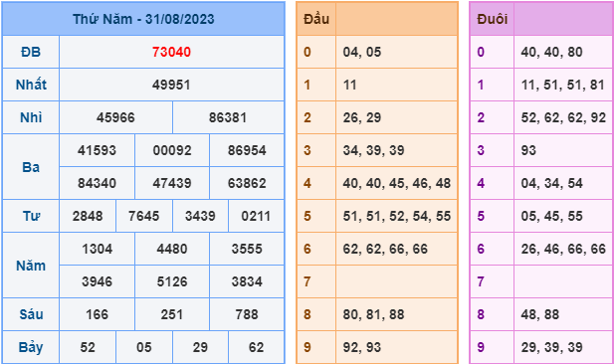Click '62, 62, 66, 66' in Đầu table
The image size is (615, 364).
point(385,249)
